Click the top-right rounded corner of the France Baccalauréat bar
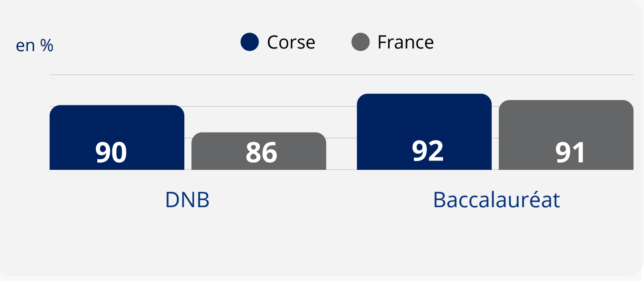Screen dimensions: 644x281 tap(630, 103)
